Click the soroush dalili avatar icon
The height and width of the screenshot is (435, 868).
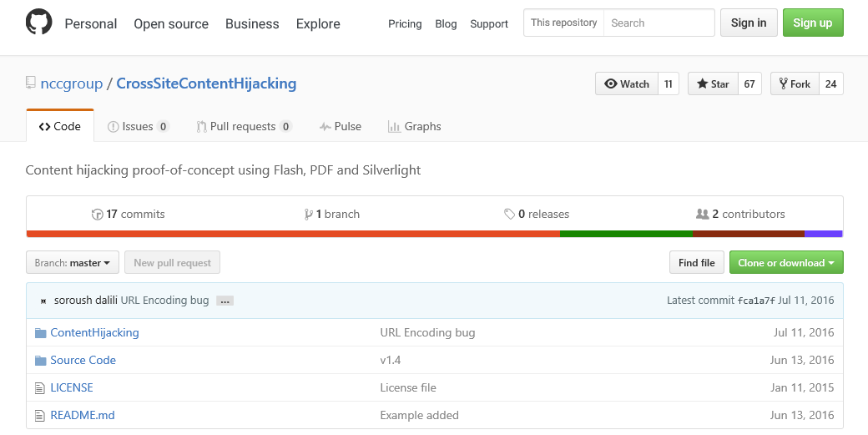coord(43,301)
